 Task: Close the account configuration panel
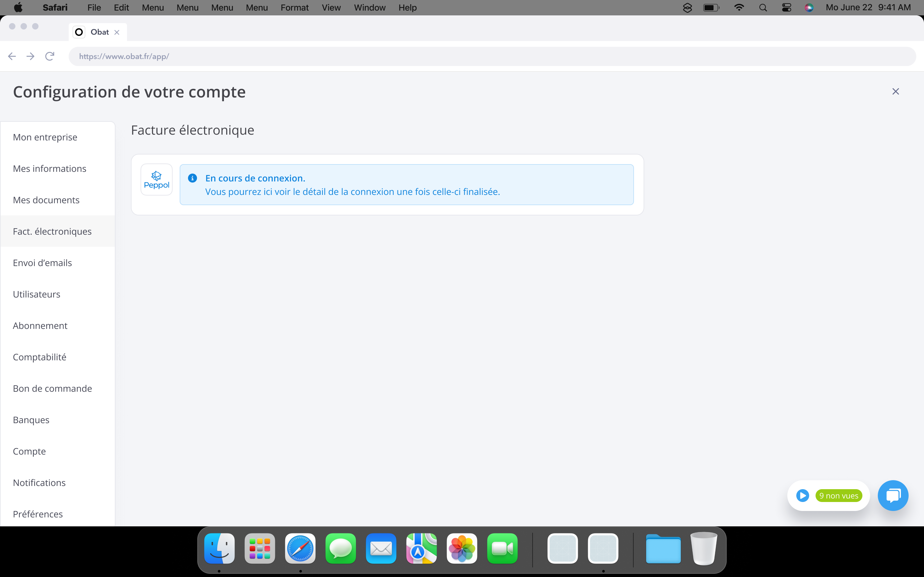(895, 92)
